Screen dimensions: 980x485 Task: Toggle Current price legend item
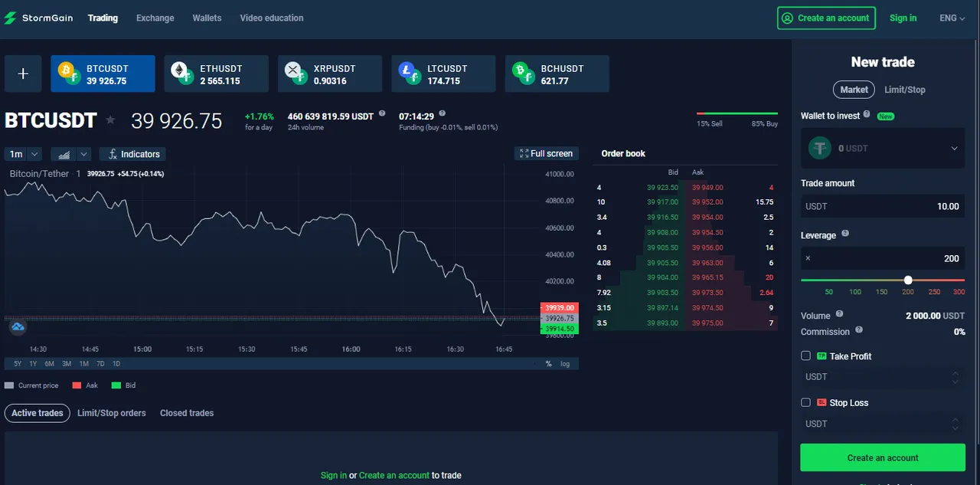click(31, 385)
